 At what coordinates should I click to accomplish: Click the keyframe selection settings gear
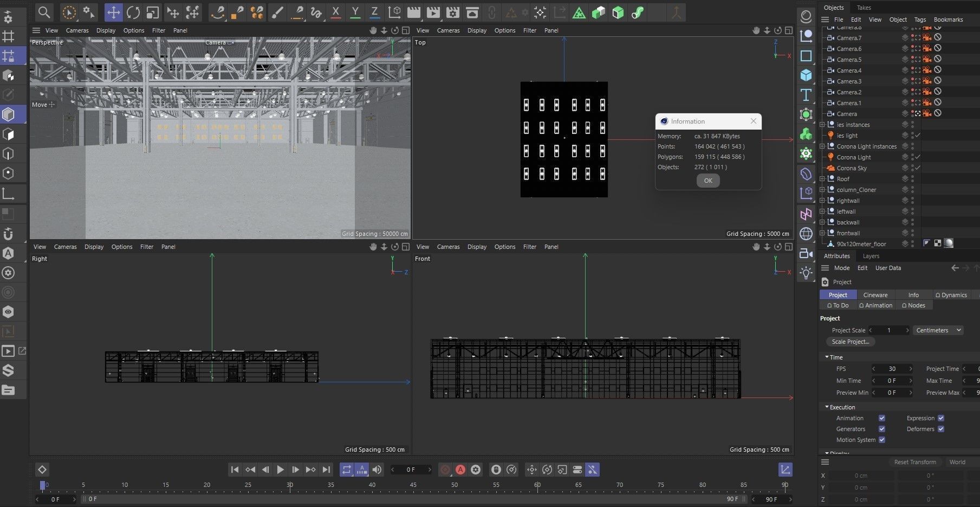(x=476, y=470)
